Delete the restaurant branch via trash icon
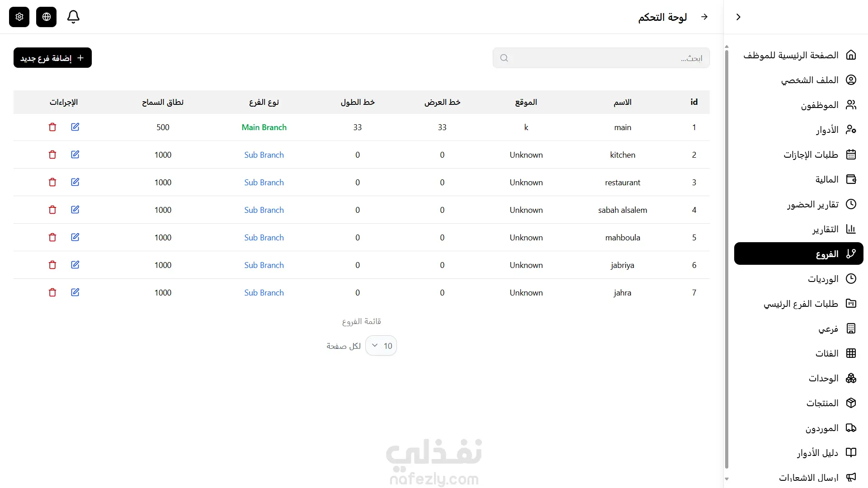The height and width of the screenshot is (488, 868). coord(52,182)
